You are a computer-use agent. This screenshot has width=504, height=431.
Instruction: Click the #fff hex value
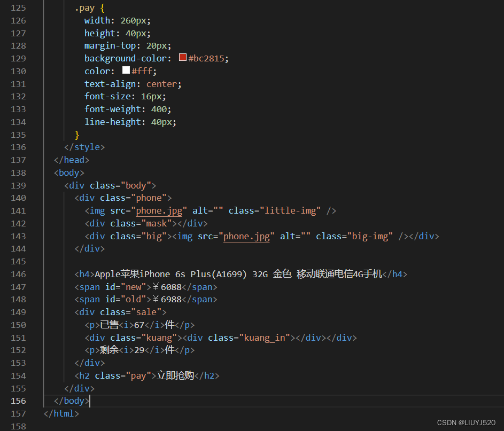[142, 71]
